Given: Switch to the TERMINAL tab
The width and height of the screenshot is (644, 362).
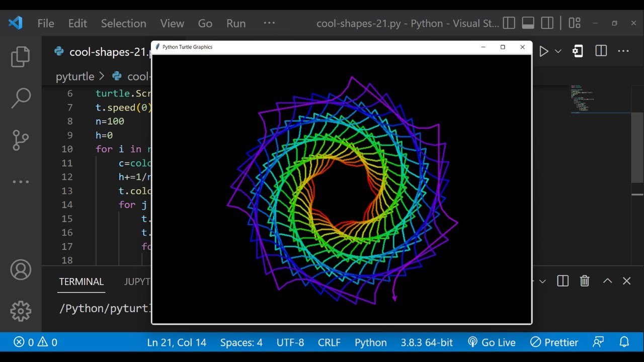Looking at the screenshot, I should pos(82,282).
